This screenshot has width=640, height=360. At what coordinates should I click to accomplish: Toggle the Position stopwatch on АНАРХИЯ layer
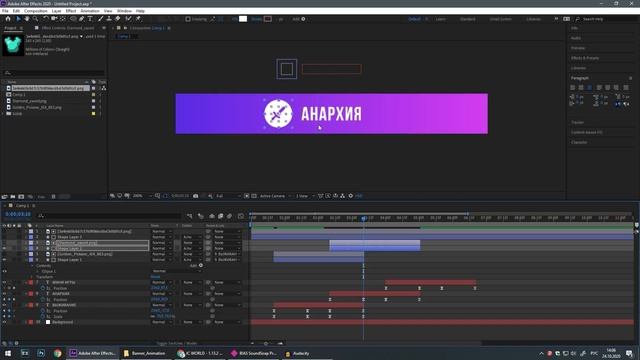coord(43,299)
